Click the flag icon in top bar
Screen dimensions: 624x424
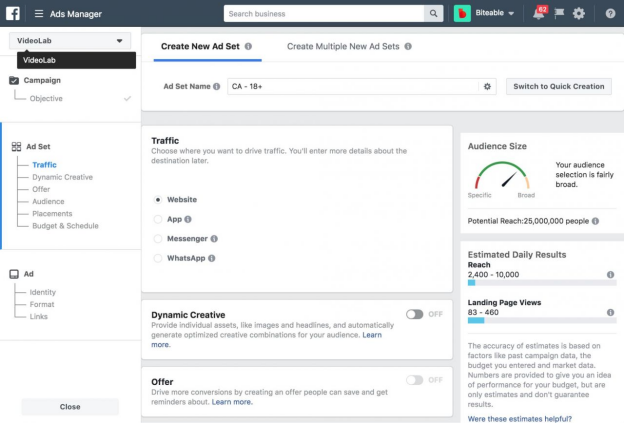(559, 13)
